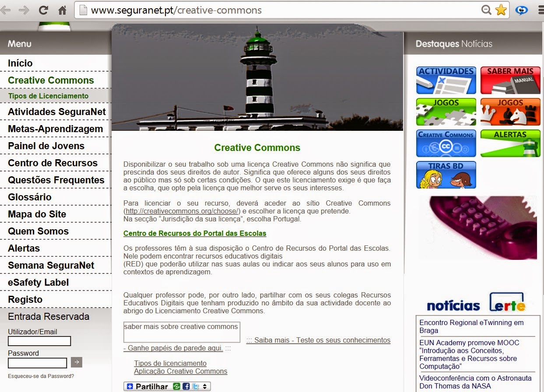Click Saiba mais - Teste os seus conhecimentos link
Viewport: 544px width, 392px height.
point(318,340)
